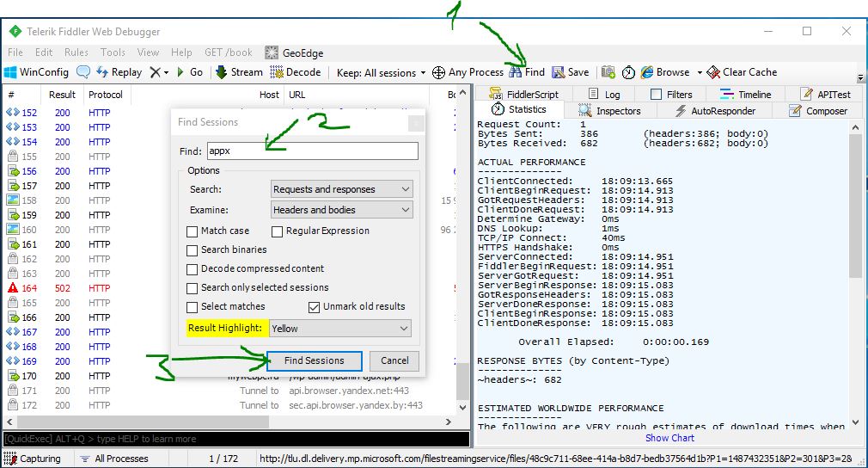868x468 pixels.
Task: Click the Show Chart link
Action: (x=669, y=438)
